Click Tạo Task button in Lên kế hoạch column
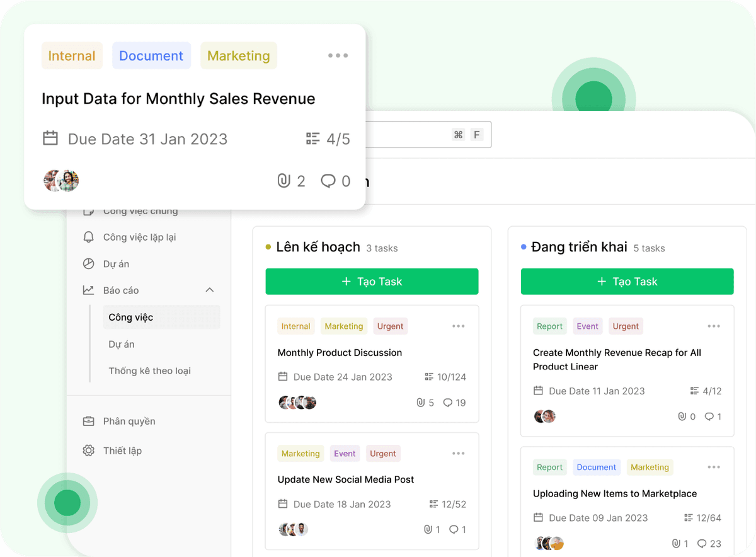756x557 pixels. tap(372, 282)
